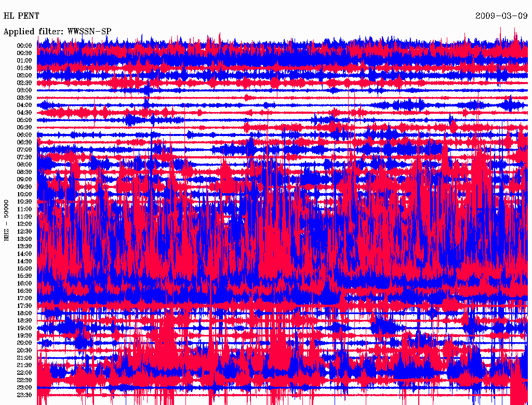Select the 13:30 time label
532x405 pixels.
click(24, 247)
